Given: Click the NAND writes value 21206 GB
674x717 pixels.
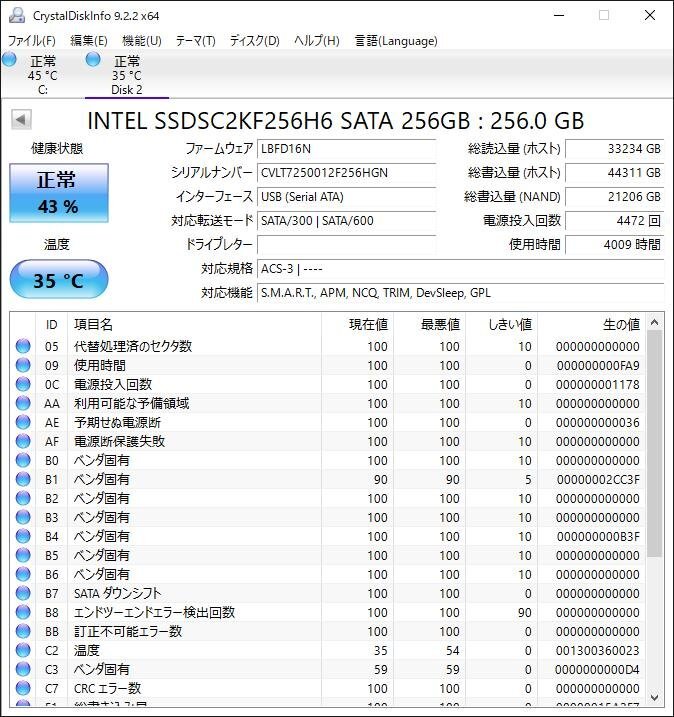Looking at the screenshot, I should (615, 197).
